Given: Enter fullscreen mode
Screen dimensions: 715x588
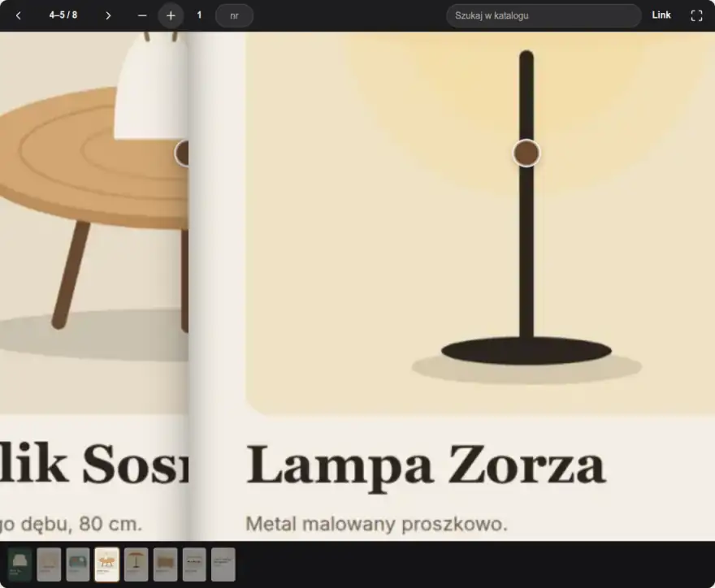Looking at the screenshot, I should coord(696,15).
